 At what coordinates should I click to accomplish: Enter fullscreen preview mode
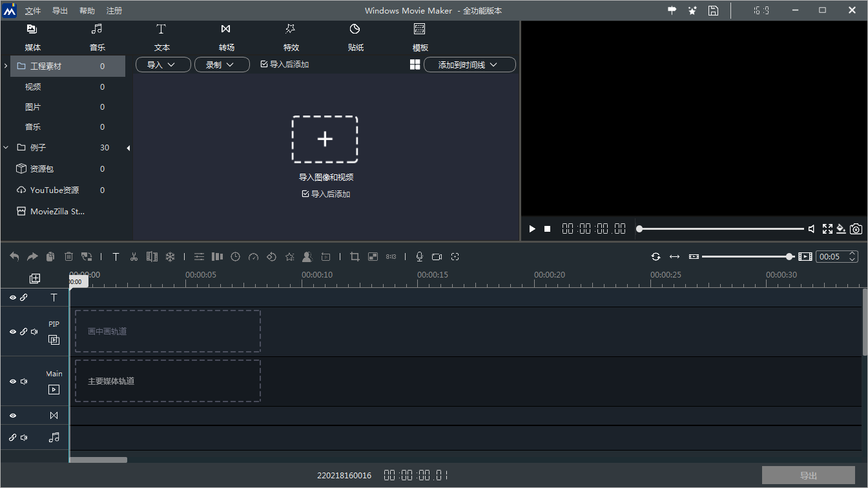[x=827, y=229]
